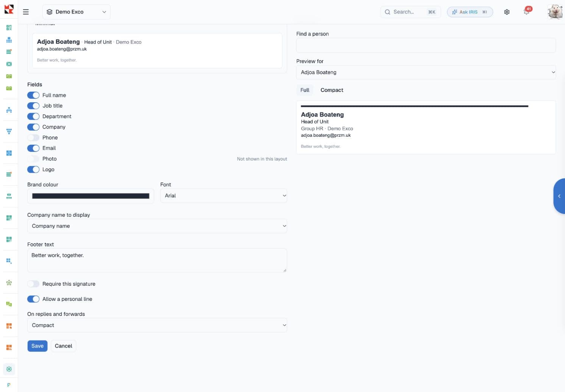The height and width of the screenshot is (392, 565).
Task: Turn off the Logo field toggle
Action: [x=33, y=169]
